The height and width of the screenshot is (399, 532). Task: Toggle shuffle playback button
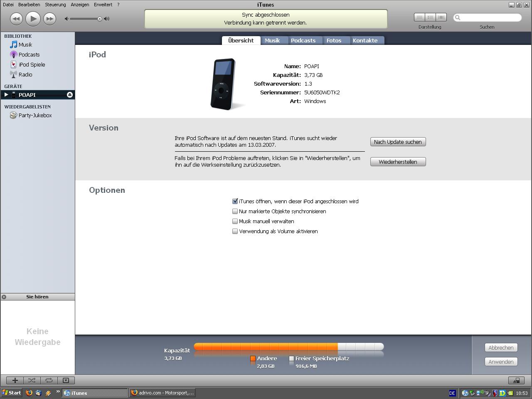coord(32,380)
